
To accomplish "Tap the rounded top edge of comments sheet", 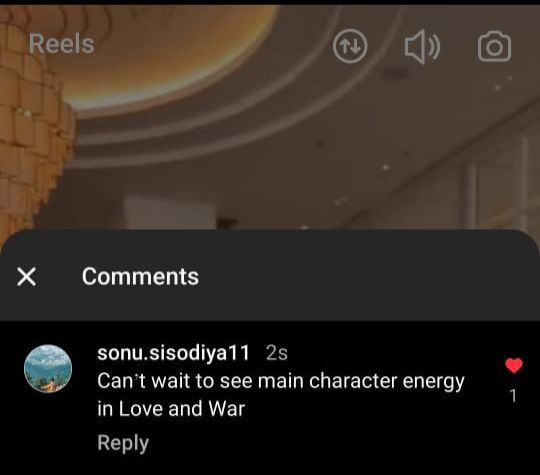I will coord(270,238).
